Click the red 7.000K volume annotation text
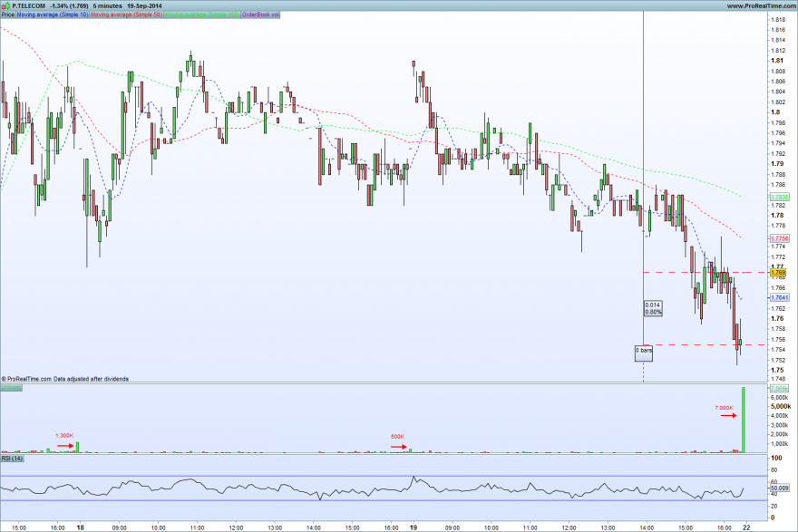 (724, 408)
